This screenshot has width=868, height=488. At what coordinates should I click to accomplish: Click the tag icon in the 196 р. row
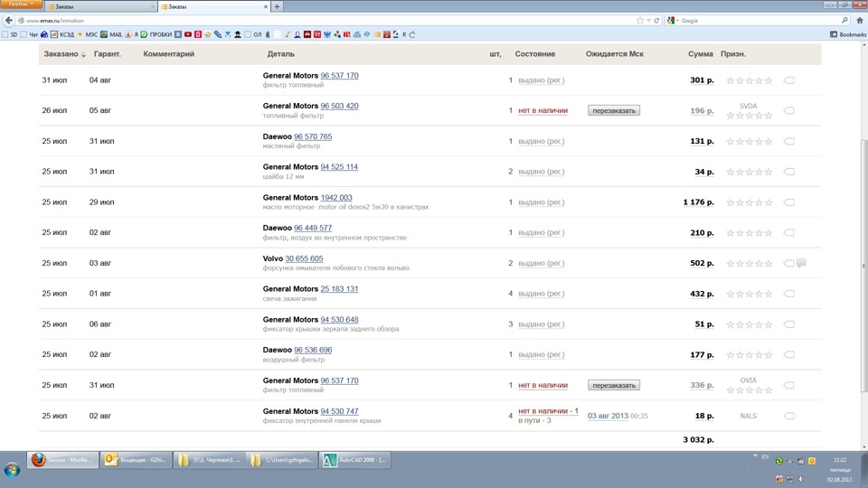click(788, 110)
